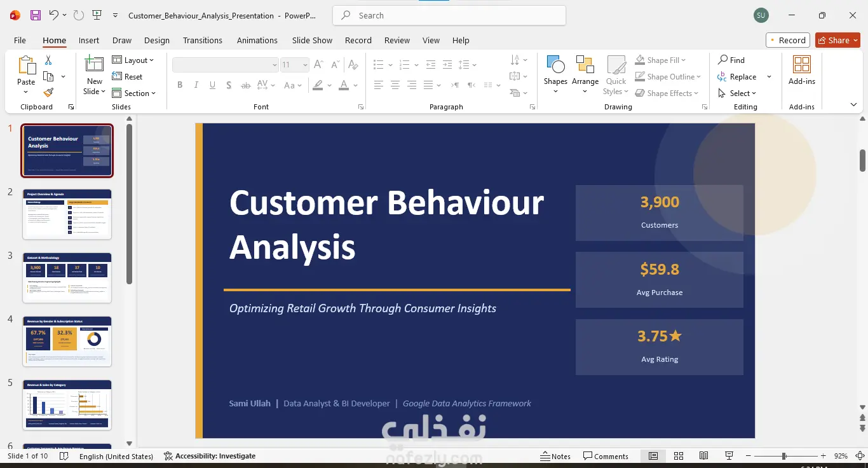This screenshot has width=868, height=468.
Task: Open the Animations tab
Action: [x=257, y=40]
